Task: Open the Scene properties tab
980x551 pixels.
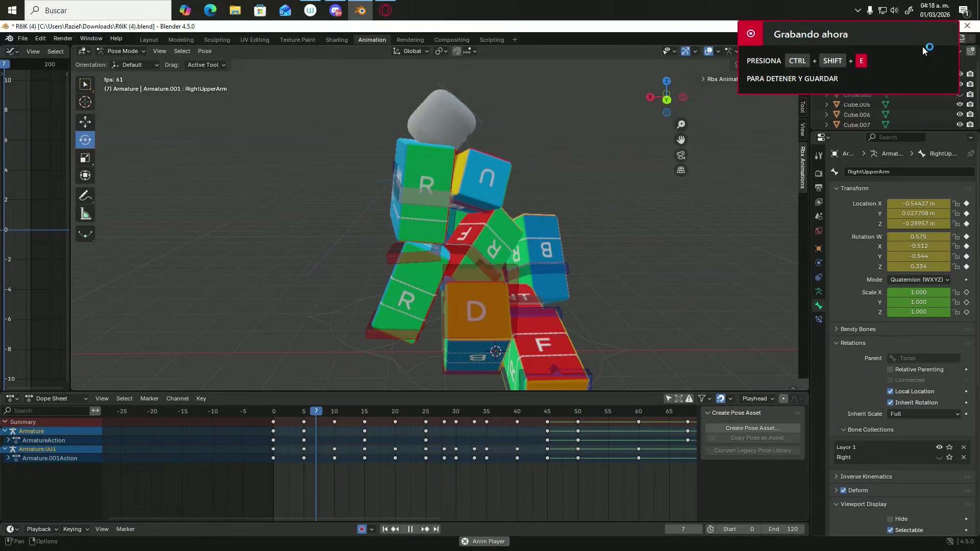Action: 819,216
